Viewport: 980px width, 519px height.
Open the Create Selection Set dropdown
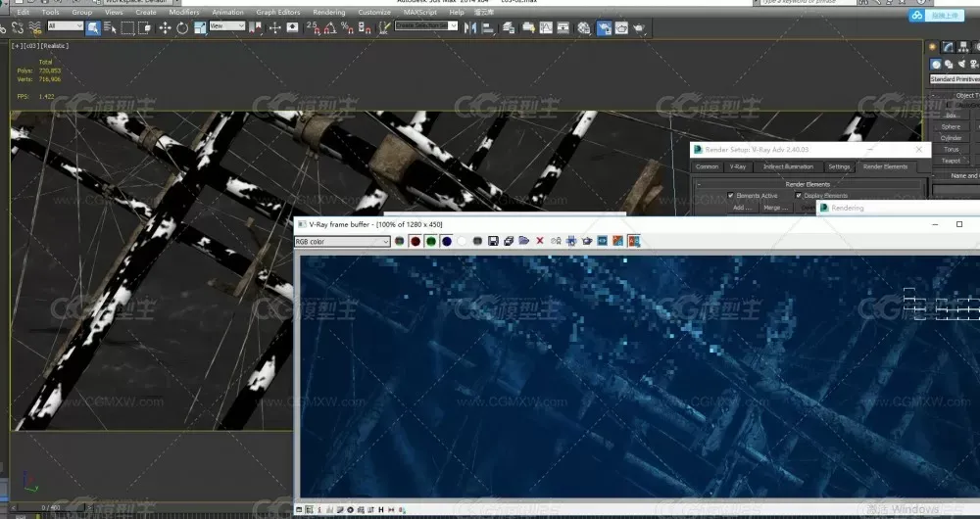tap(426, 25)
